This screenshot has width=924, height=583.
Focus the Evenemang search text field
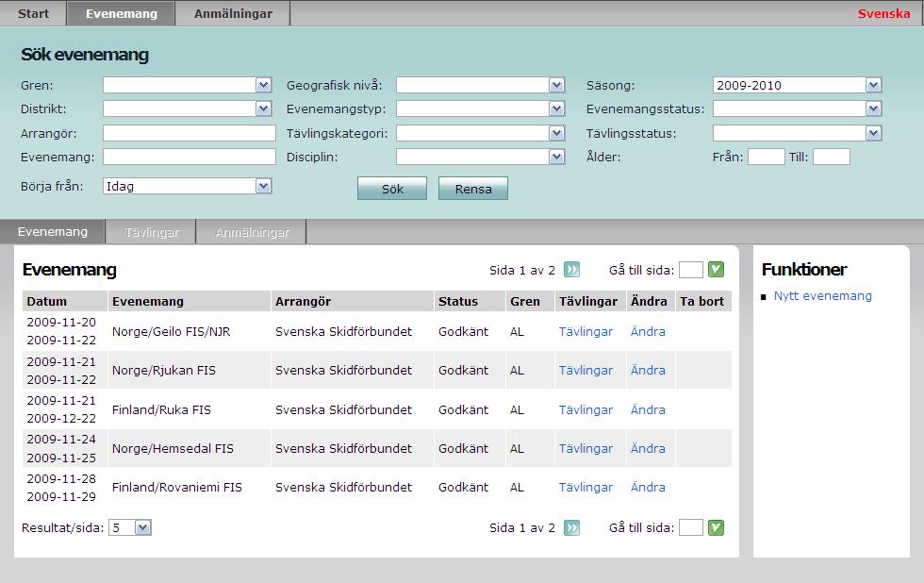tap(190, 157)
